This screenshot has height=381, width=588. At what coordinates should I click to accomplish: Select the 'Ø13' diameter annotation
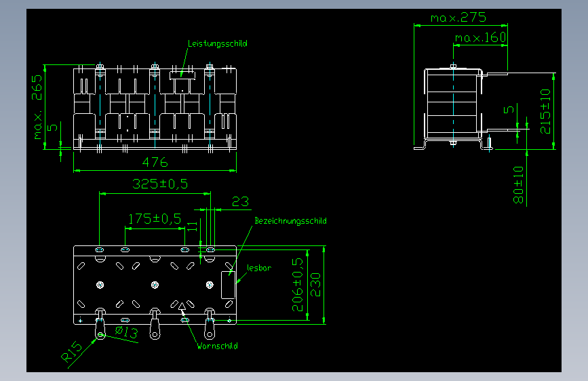(126, 332)
